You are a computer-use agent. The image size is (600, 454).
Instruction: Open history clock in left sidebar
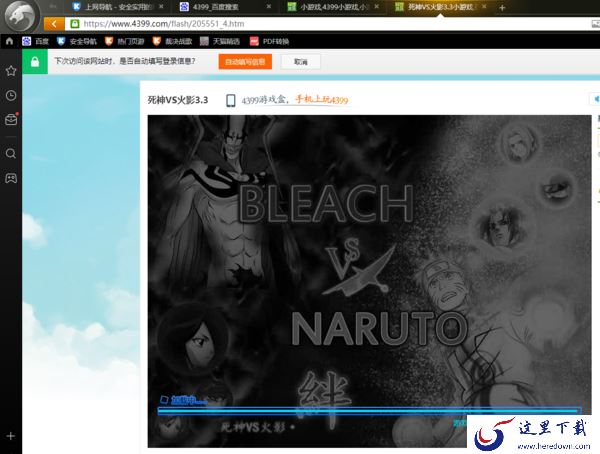11,95
